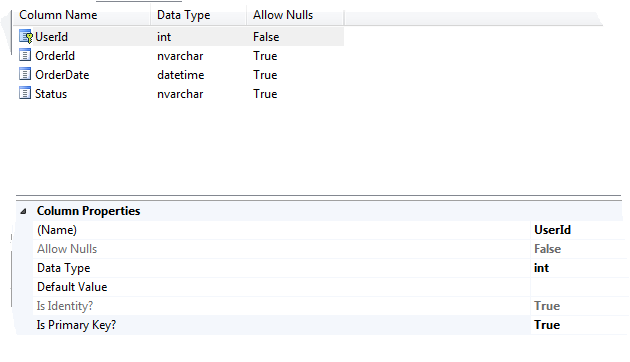Click the nvarchar data type of OrderId row

pyautogui.click(x=180, y=56)
